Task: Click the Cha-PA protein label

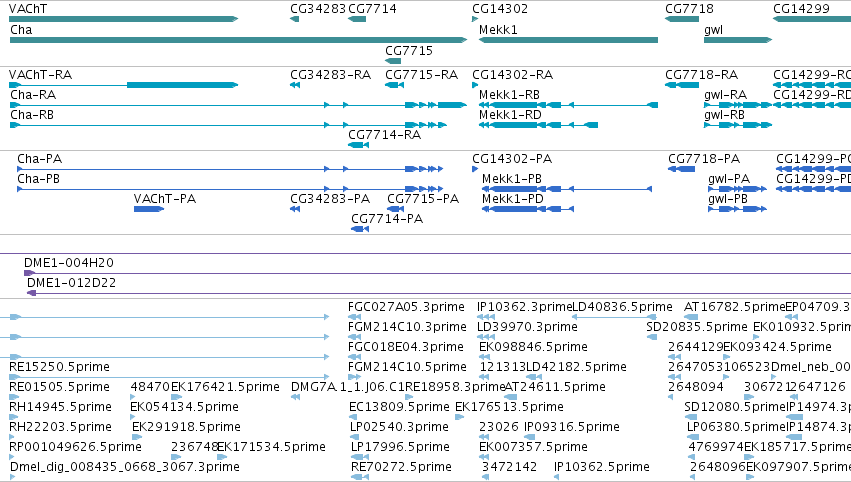Action: (40, 159)
